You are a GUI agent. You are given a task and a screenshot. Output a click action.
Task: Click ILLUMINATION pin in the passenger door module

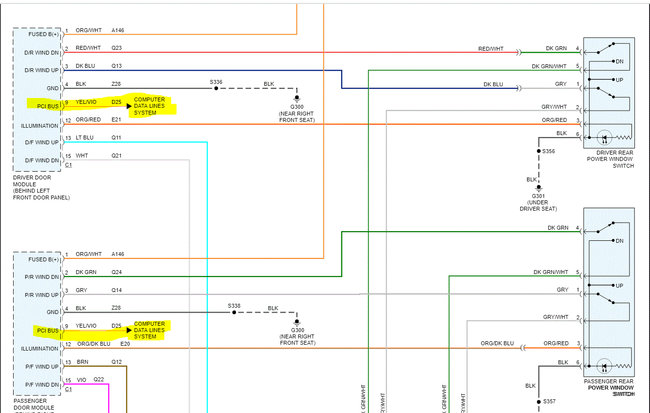tap(40, 349)
